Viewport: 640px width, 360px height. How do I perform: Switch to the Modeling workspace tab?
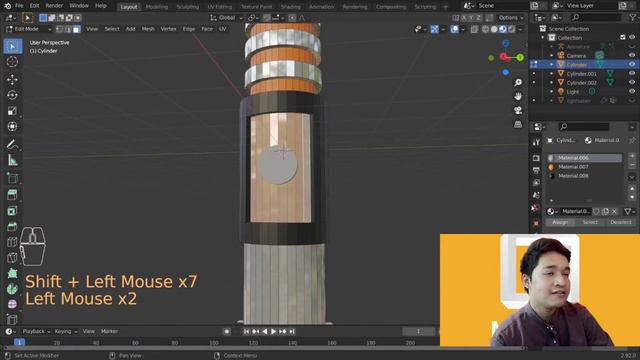tap(157, 7)
